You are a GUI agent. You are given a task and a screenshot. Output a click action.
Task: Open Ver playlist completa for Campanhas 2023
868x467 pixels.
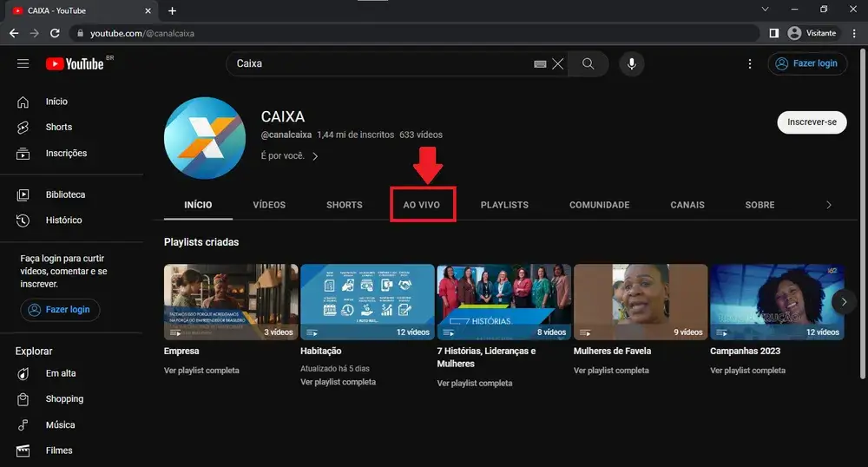tap(748, 371)
